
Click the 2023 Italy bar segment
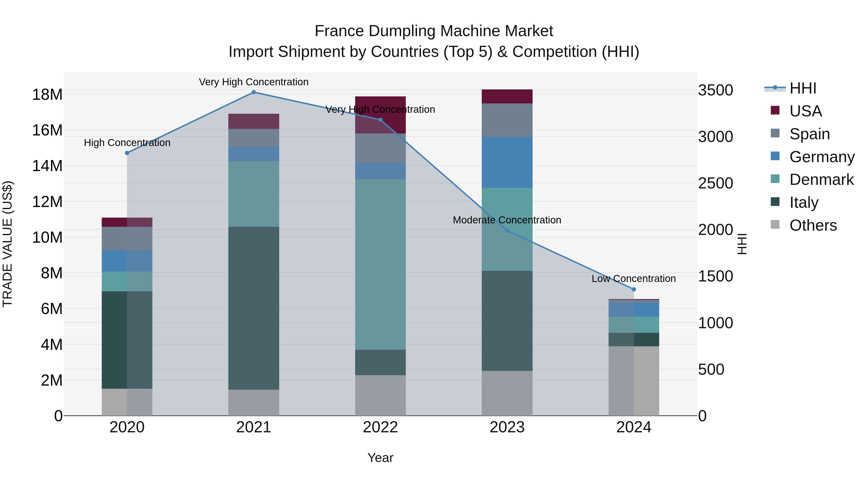pos(507,321)
